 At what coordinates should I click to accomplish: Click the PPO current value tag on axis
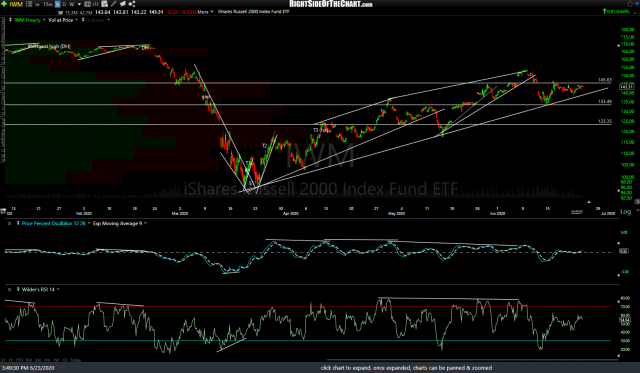pos(624,251)
